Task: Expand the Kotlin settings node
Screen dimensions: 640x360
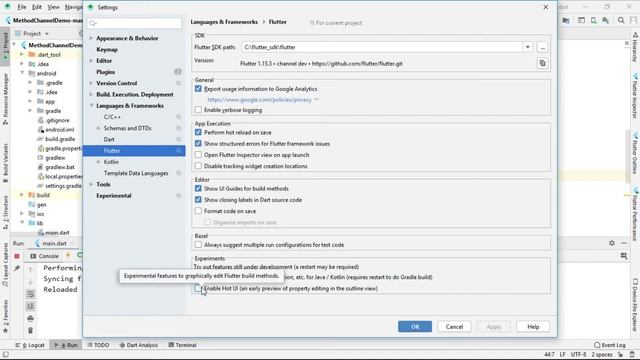Action: pos(98,162)
